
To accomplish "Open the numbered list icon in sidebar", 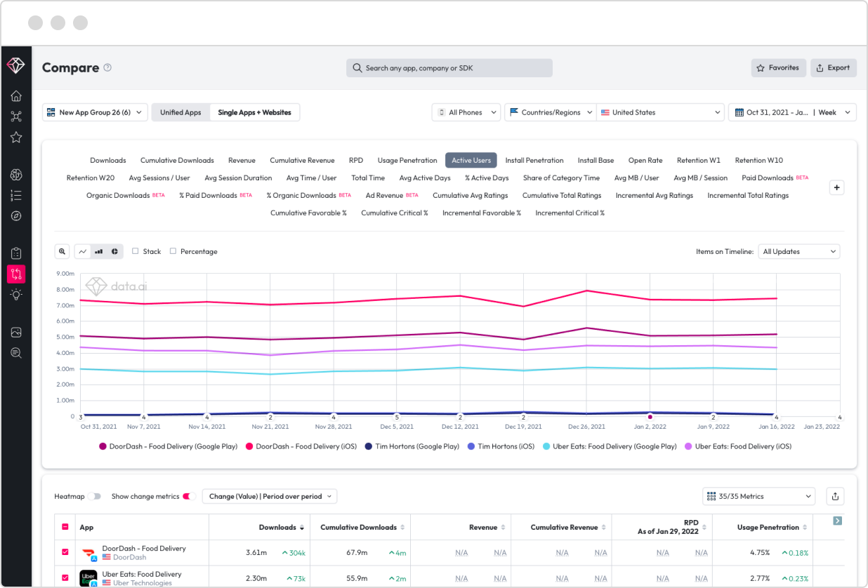I will 15,195.
